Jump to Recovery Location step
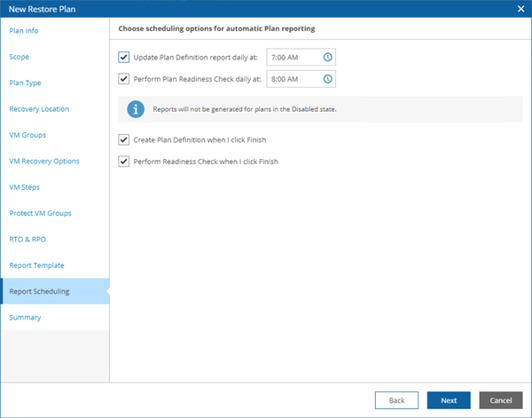532x418 pixels. [x=39, y=109]
